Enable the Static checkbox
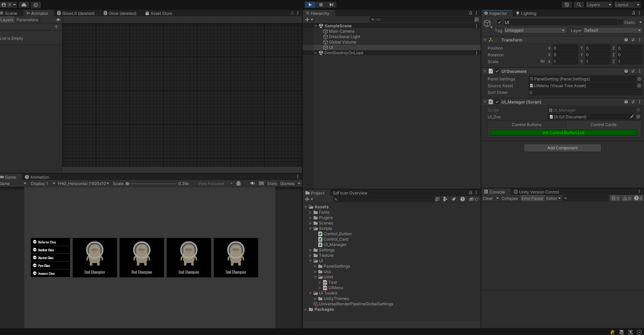 620,22
